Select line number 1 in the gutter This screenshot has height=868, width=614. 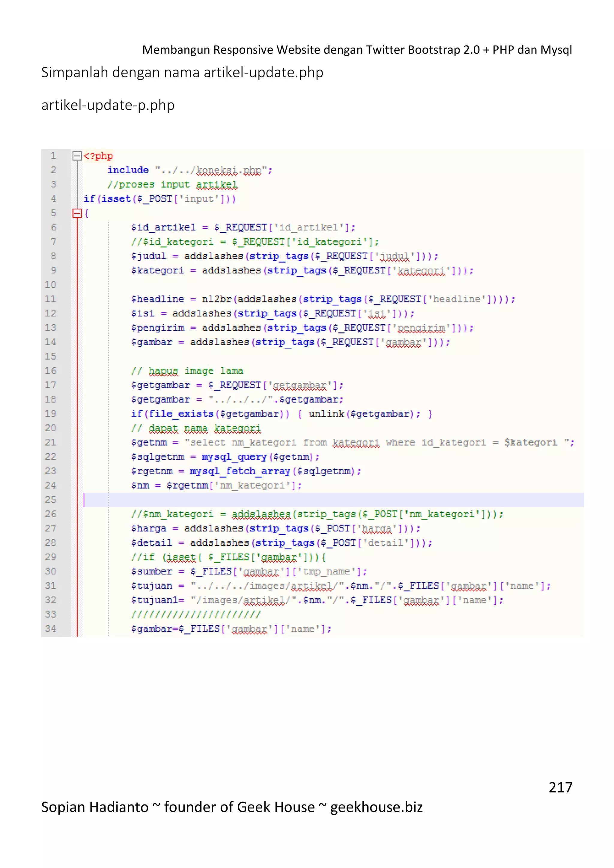(53, 156)
